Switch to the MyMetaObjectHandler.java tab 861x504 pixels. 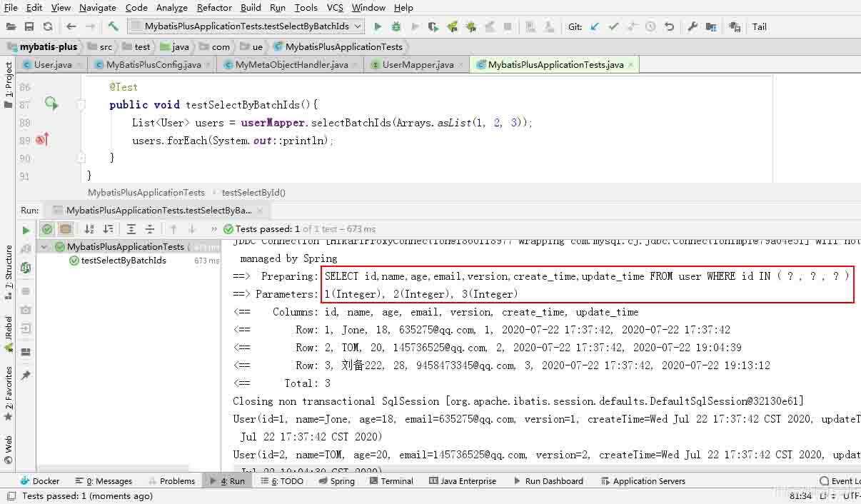pos(291,64)
